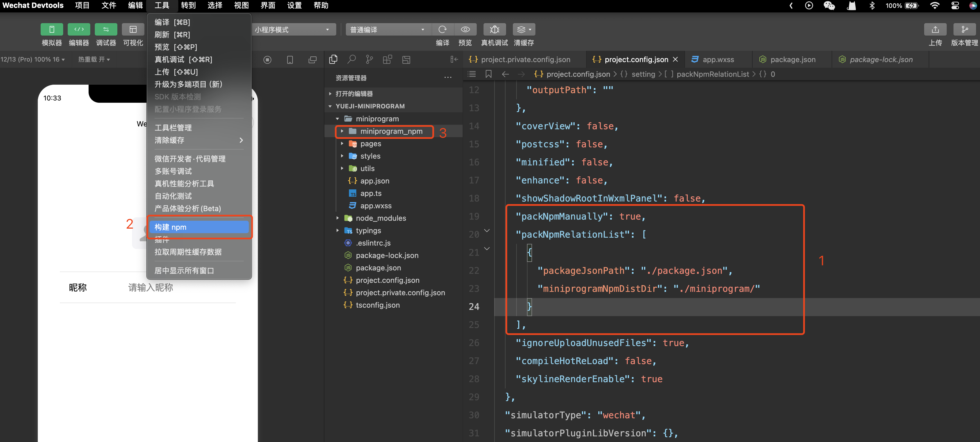
Task: Toggle the Debugger (调试器) panel button
Action: 106,29
